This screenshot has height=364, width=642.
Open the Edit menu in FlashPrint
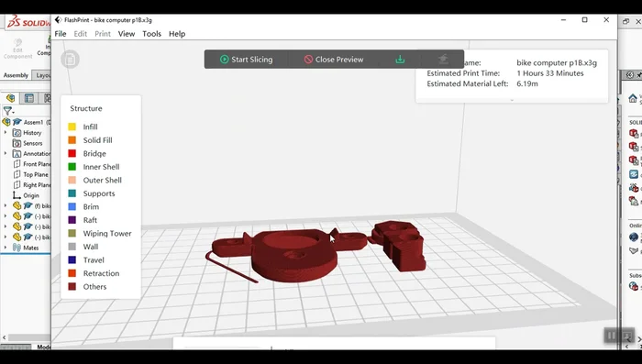coord(81,34)
